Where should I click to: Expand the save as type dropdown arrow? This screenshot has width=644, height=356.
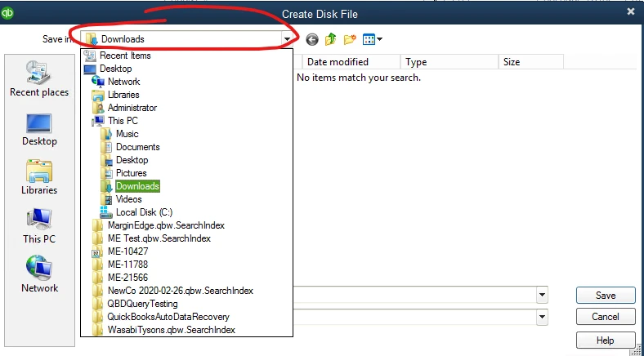(543, 317)
